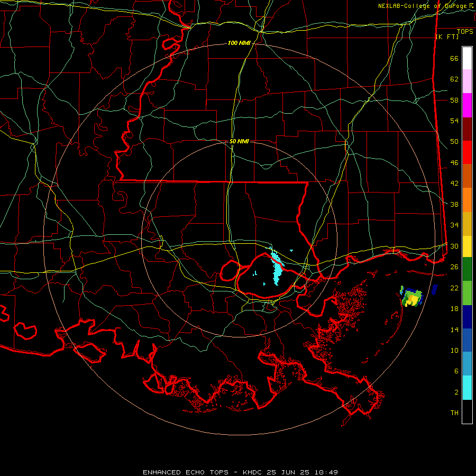The height and width of the screenshot is (476, 476).
Task: Click the dark green swatch near 26
Action: [467, 269]
